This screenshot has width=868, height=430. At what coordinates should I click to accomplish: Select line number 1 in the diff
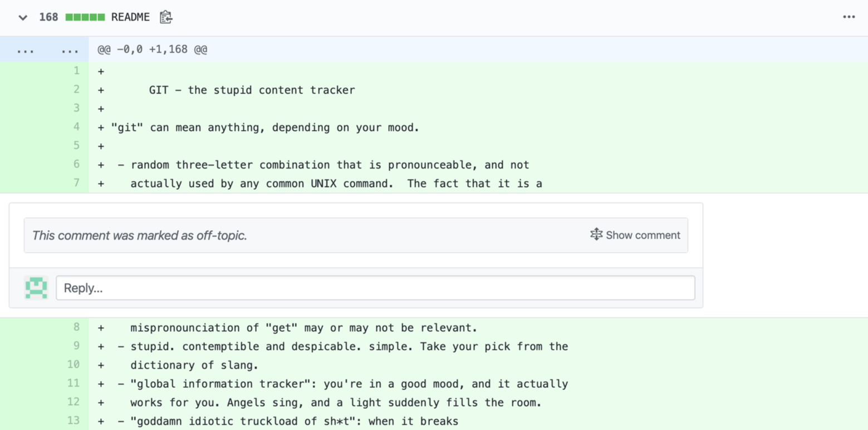coord(76,71)
